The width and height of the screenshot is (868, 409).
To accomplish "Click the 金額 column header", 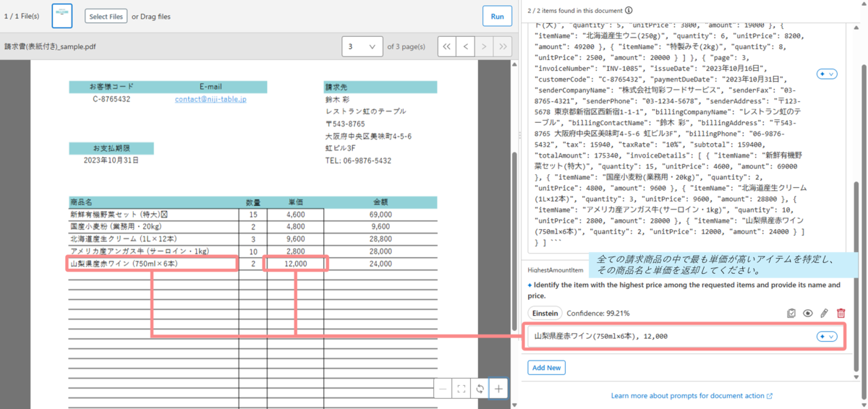I will [x=380, y=202].
